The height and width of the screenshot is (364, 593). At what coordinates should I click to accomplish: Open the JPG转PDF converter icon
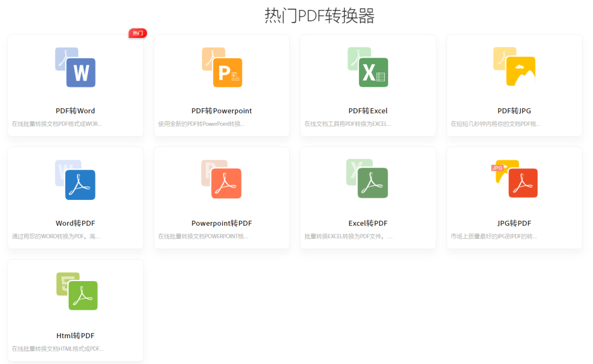click(x=514, y=179)
